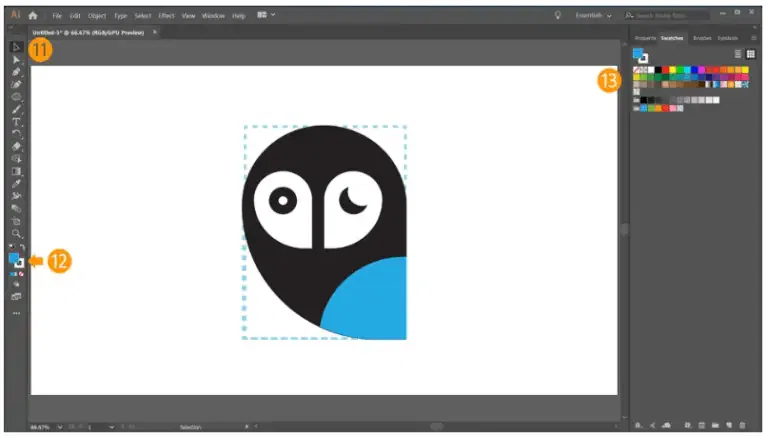Screen dimensions: 768x438
Task: Switch to the Brushes tab
Action: tap(702, 38)
